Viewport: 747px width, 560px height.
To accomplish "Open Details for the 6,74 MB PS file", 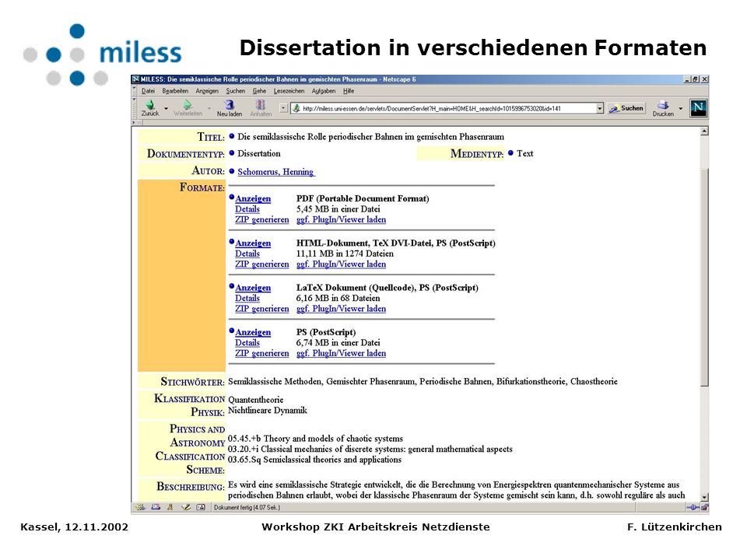I will [247, 343].
